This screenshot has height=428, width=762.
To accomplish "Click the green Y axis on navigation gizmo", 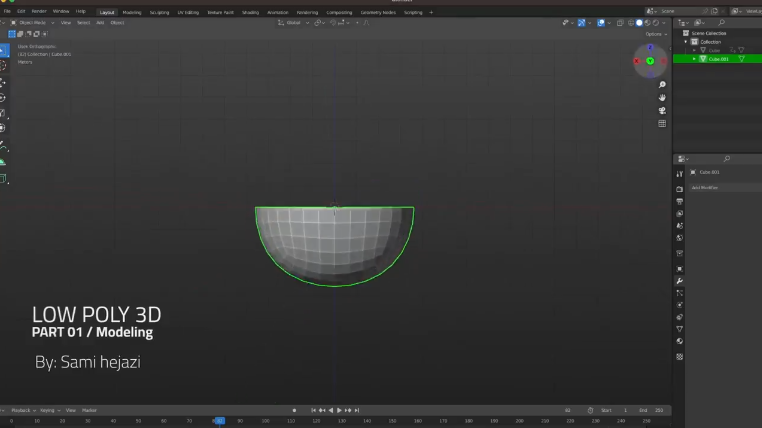I will click(650, 61).
